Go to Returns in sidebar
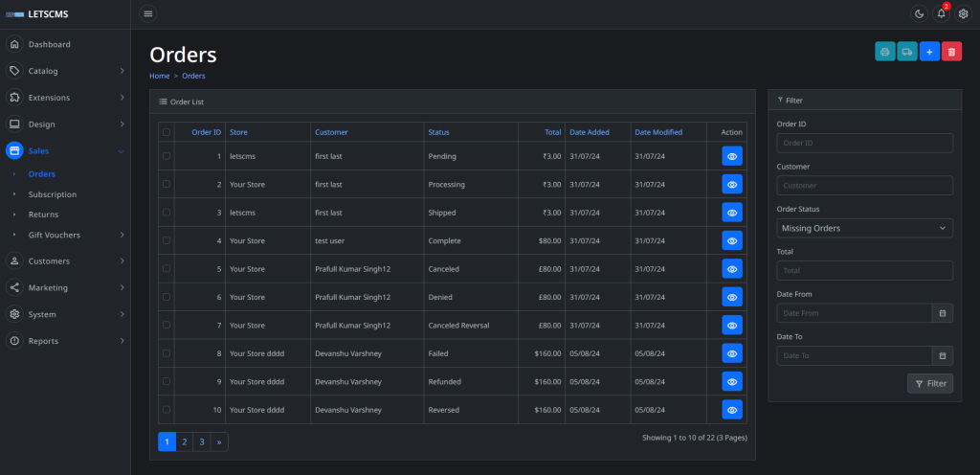 click(43, 215)
